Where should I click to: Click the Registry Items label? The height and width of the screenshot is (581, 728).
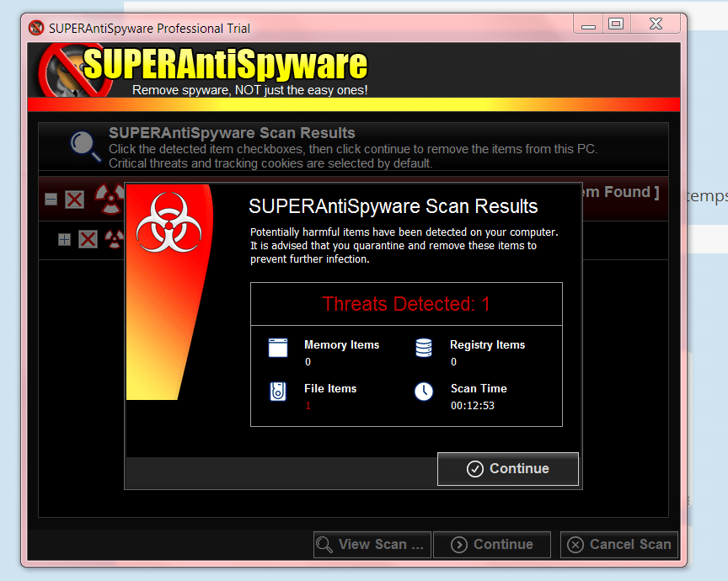tap(488, 344)
